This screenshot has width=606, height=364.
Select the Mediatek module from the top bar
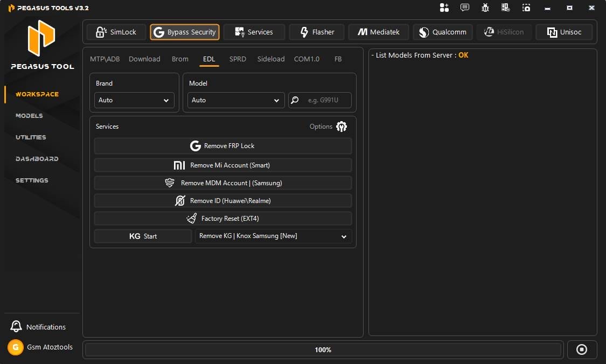click(379, 32)
